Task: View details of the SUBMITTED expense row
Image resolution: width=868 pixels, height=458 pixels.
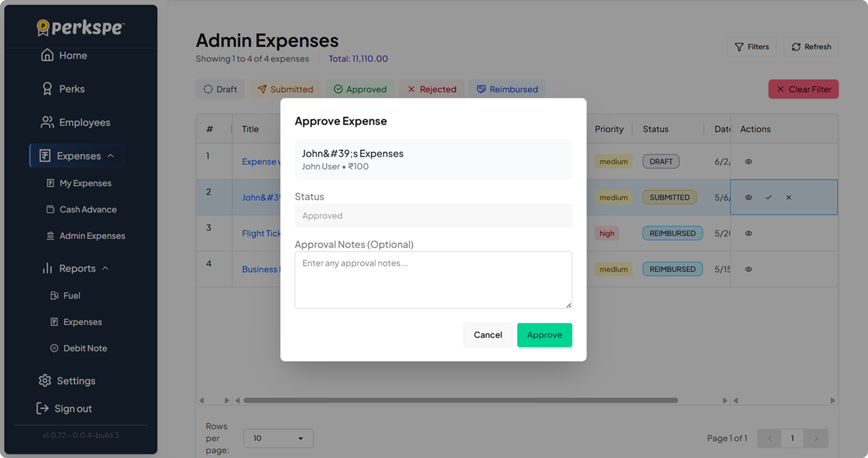Action: [748, 198]
